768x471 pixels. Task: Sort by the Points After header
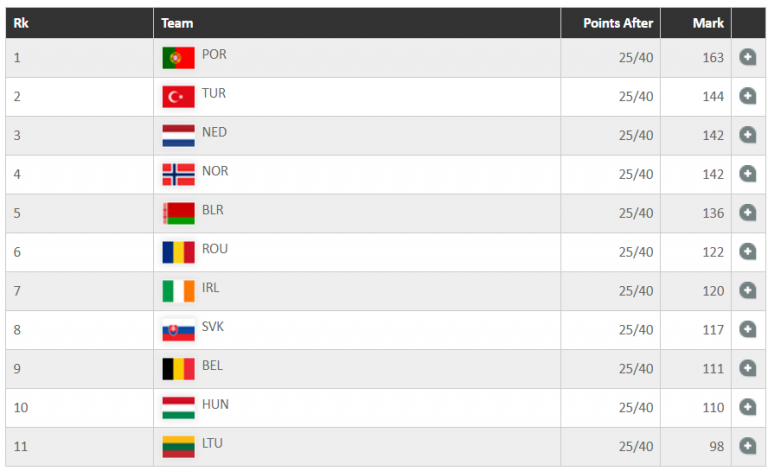[618, 23]
